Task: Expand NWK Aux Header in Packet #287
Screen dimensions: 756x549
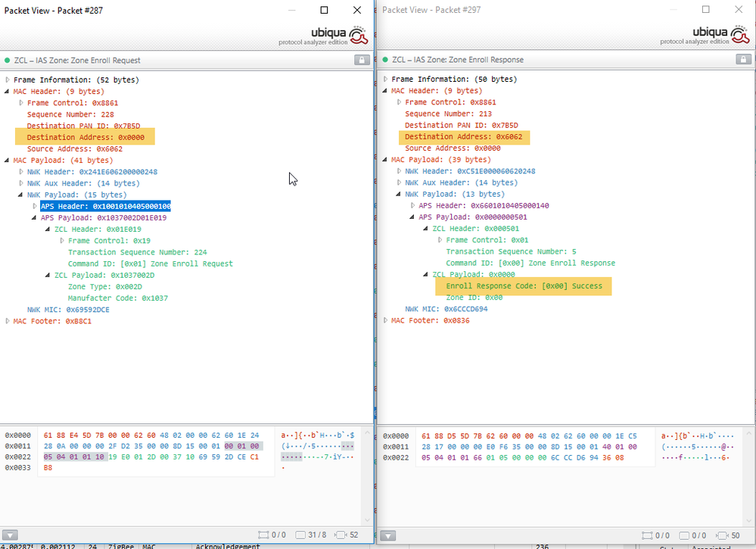Action: coord(20,183)
